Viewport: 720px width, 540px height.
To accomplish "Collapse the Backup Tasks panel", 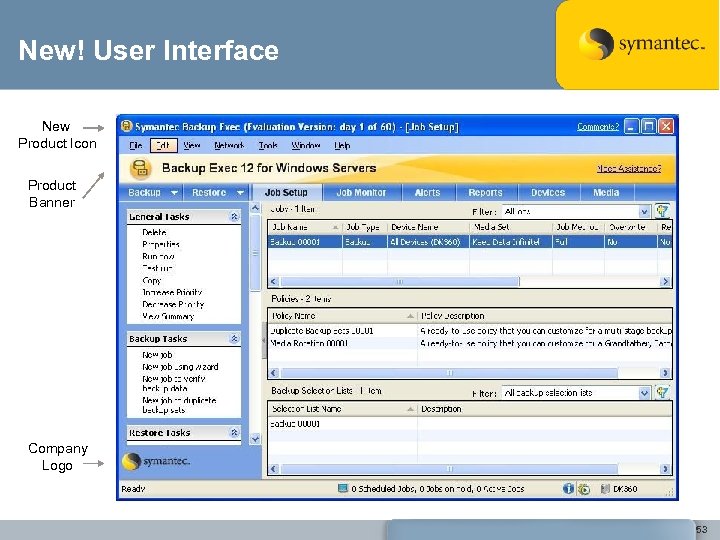I will coord(234,338).
